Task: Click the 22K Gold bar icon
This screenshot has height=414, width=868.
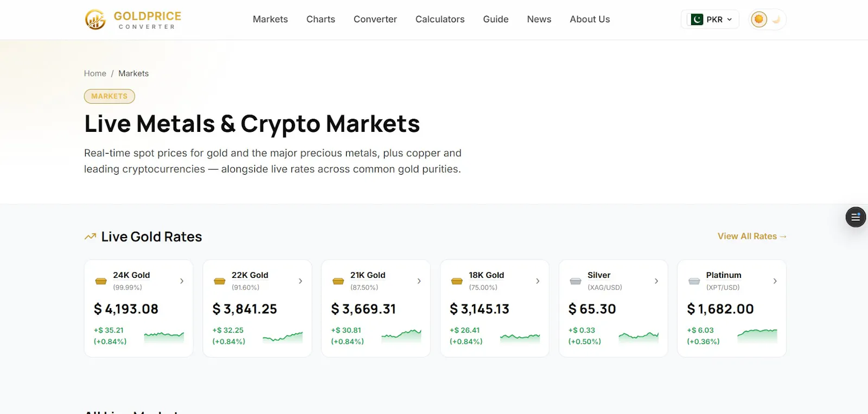Action: click(x=220, y=281)
